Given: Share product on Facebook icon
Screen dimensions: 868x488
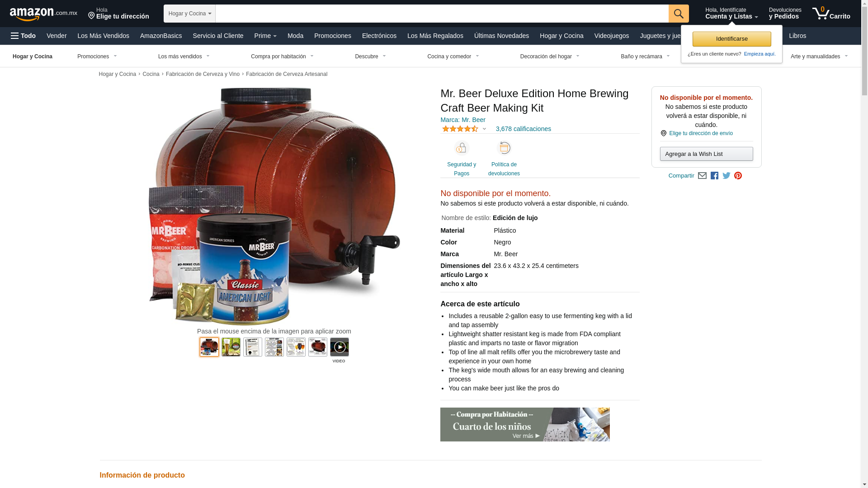Looking at the screenshot, I should click(x=714, y=176).
